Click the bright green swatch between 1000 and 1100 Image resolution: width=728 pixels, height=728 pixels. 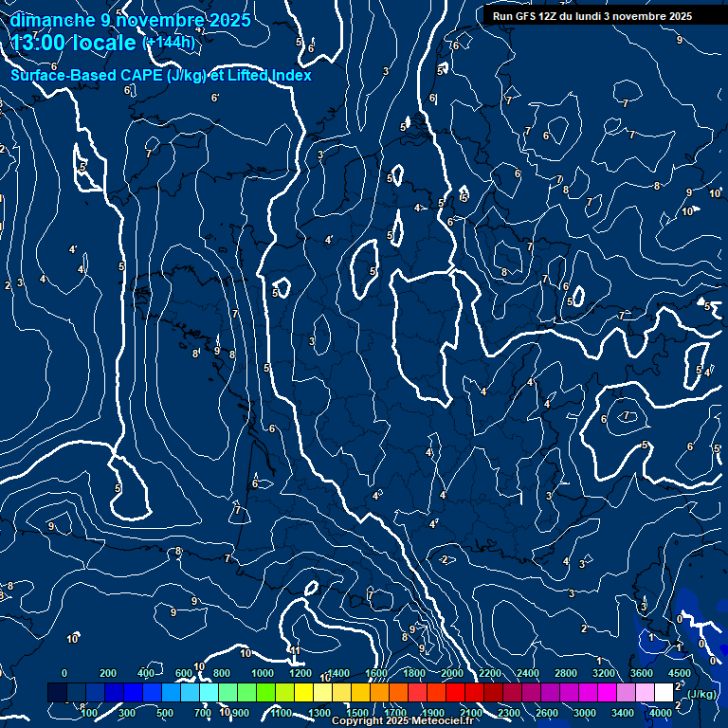click(265, 692)
